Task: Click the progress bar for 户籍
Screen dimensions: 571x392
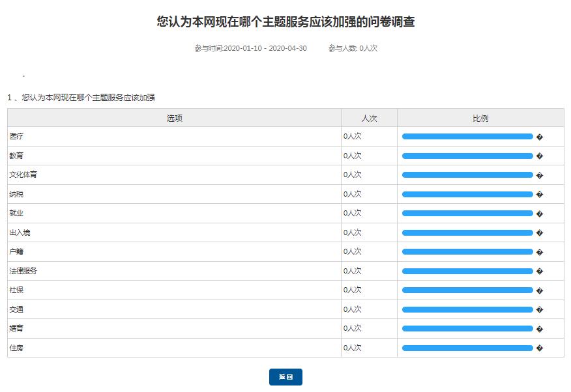Action: tap(467, 252)
